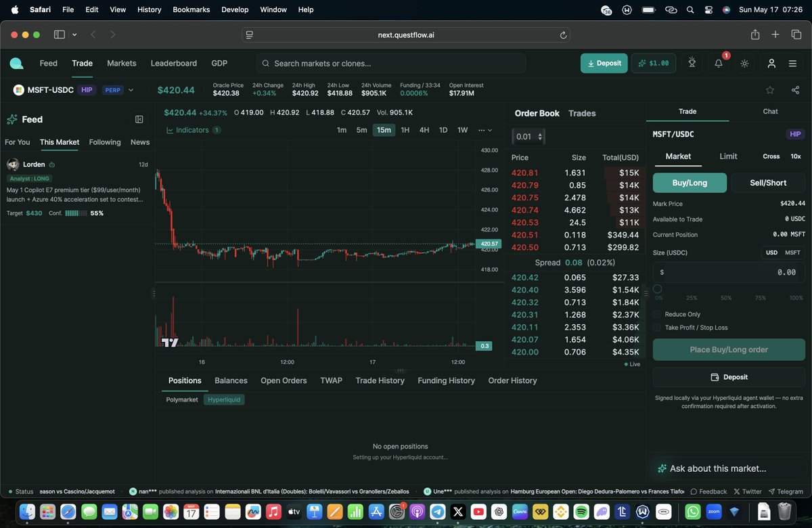The width and height of the screenshot is (812, 528).
Task: Click the top Deposit button
Action: tap(604, 63)
